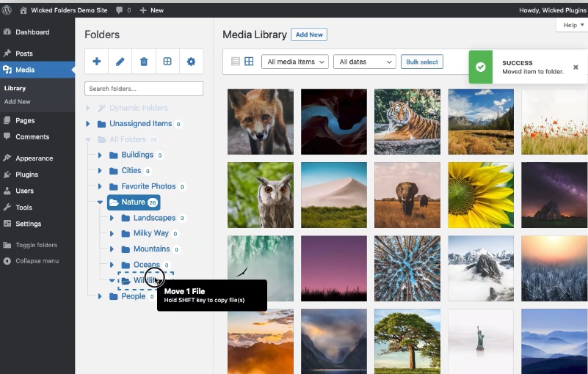This screenshot has height=374, width=588.
Task: Expand the Mountains folder arrow
Action: tap(112, 249)
